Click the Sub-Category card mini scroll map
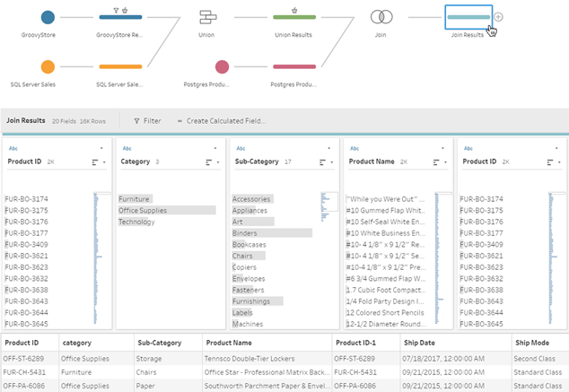 pyautogui.click(x=329, y=206)
